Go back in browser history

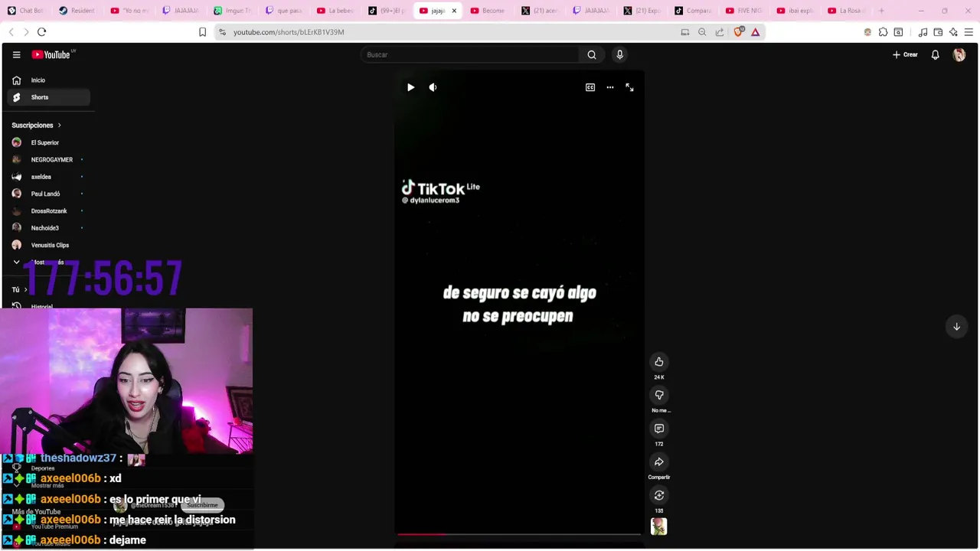11,32
